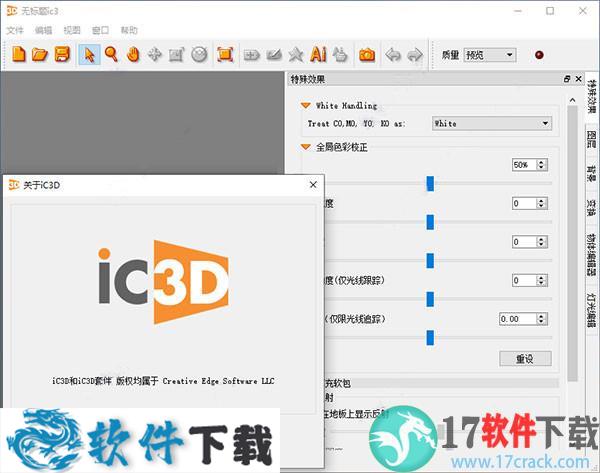Click the New document icon
600x473 pixels.
[x=18, y=54]
